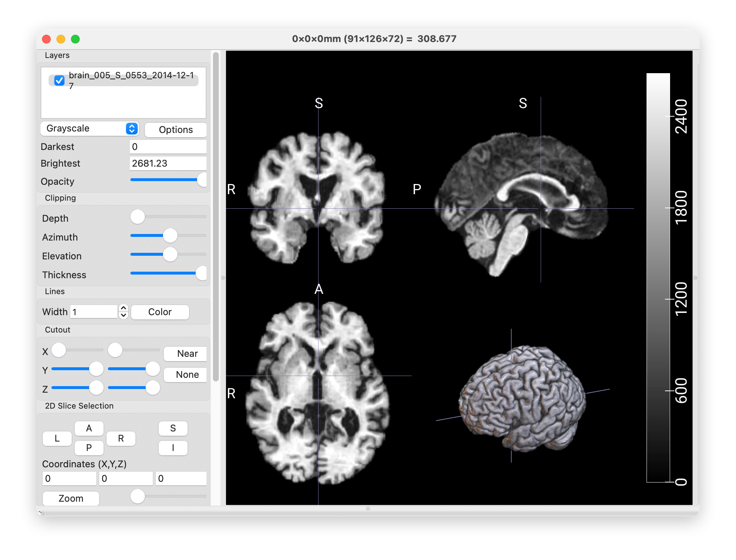Move slice anterior with A button
The image size is (736, 560).
89,429
